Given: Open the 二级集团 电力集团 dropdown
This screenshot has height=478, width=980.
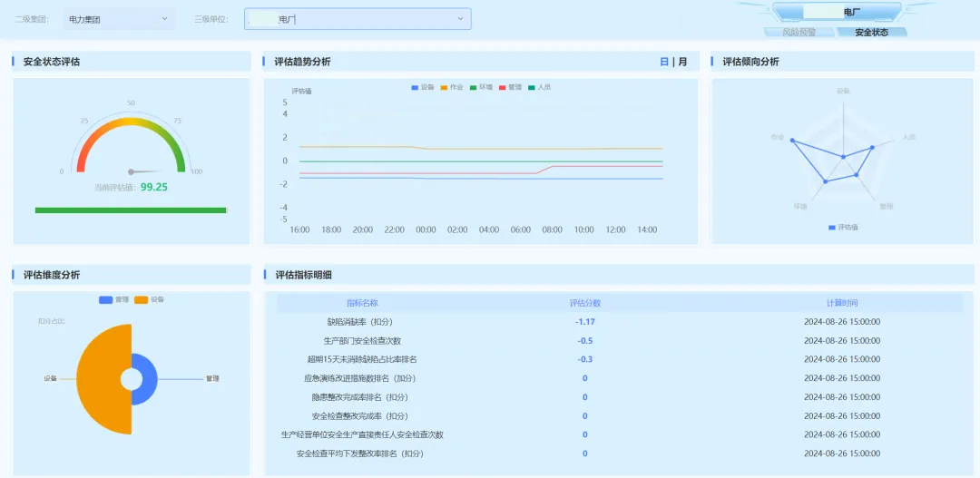Looking at the screenshot, I should tap(119, 18).
